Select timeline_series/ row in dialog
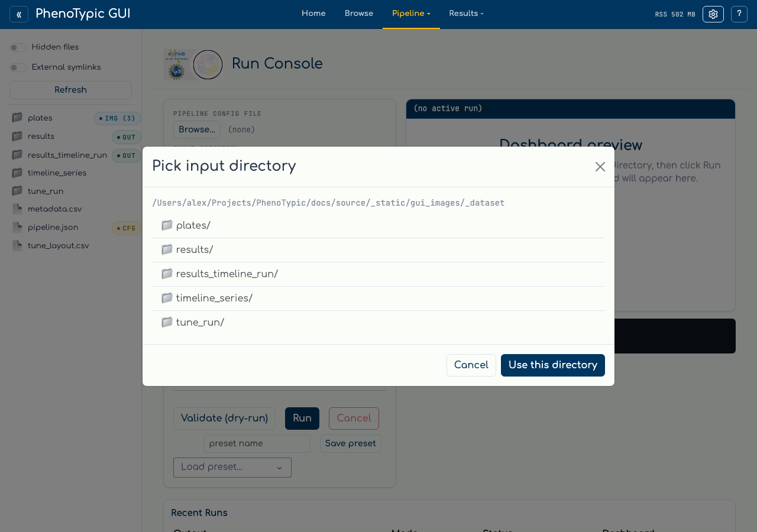This screenshot has height=532, width=757. pyautogui.click(x=378, y=299)
